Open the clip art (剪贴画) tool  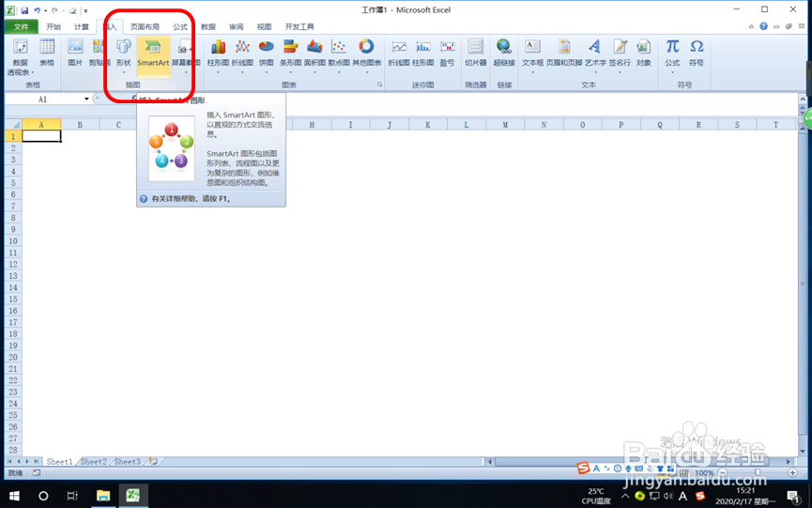(99, 54)
